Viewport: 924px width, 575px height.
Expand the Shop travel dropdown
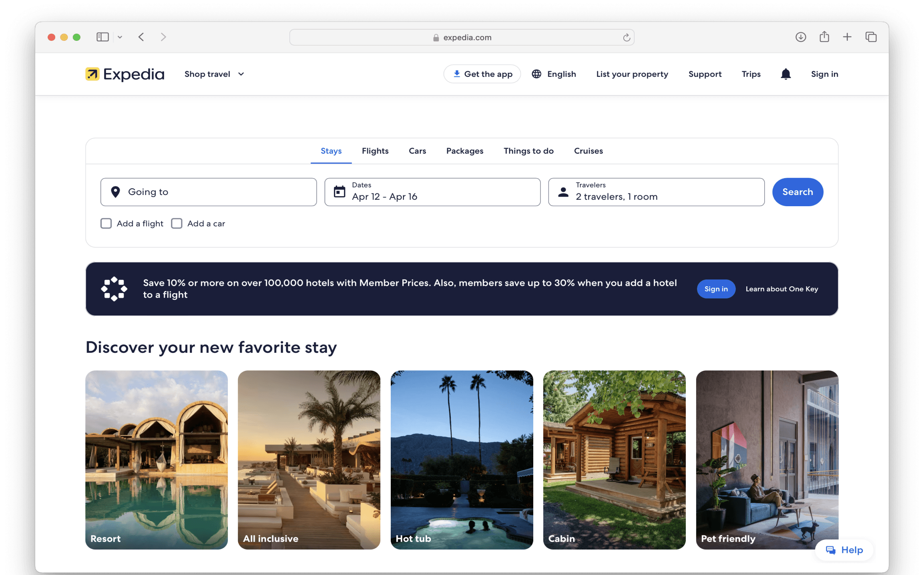pyautogui.click(x=214, y=74)
